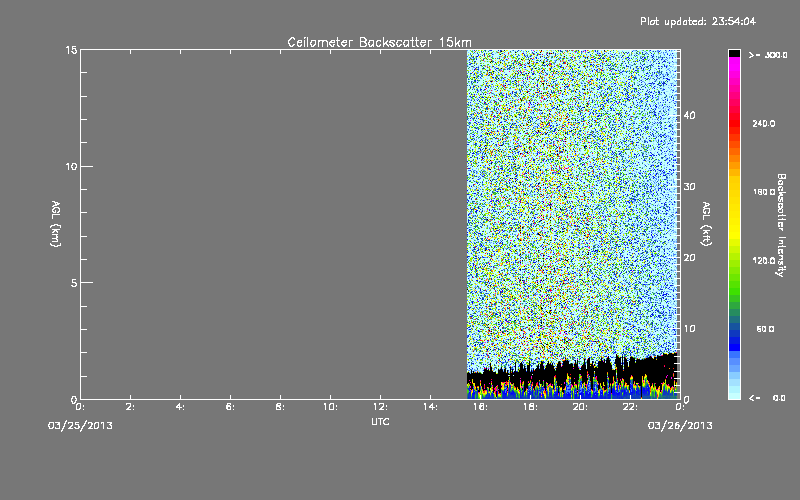The width and height of the screenshot is (800, 500).
Task: Click the 'Plot updated: 23:54:04' timestamp
Action: click(697, 21)
